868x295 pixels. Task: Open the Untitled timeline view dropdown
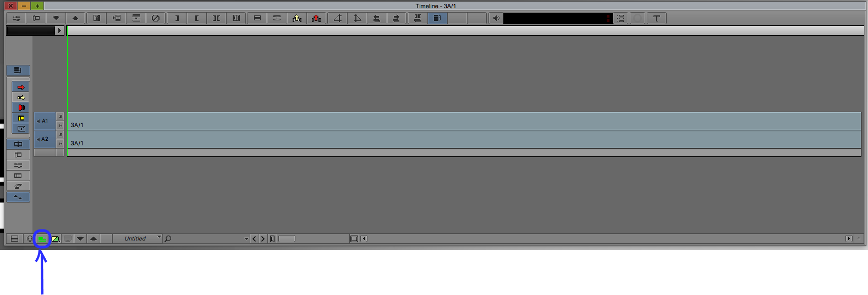138,239
